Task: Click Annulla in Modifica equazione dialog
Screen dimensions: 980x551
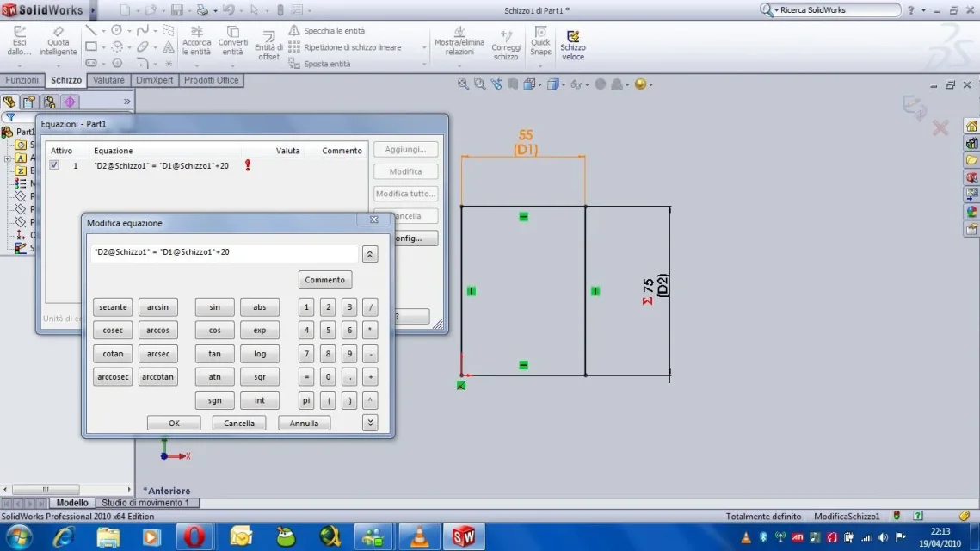Action: coord(304,423)
